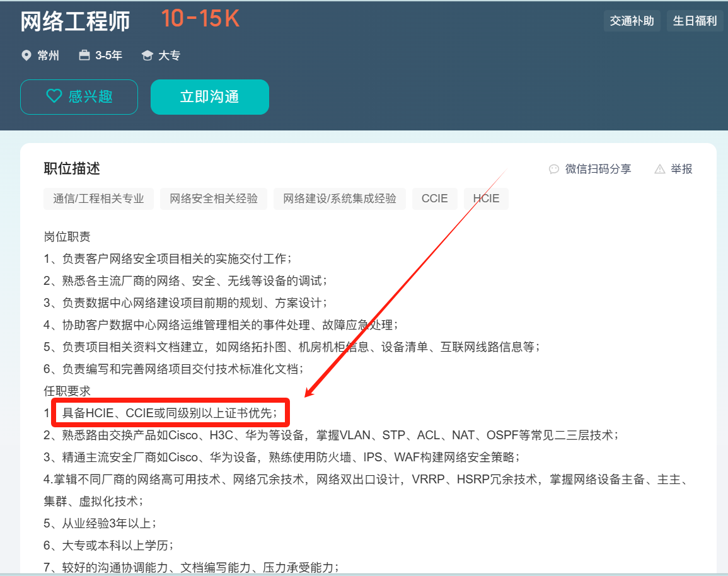This screenshot has width=728, height=576.
Task: Open the 微信扫码分享 link text
Action: tap(598, 169)
